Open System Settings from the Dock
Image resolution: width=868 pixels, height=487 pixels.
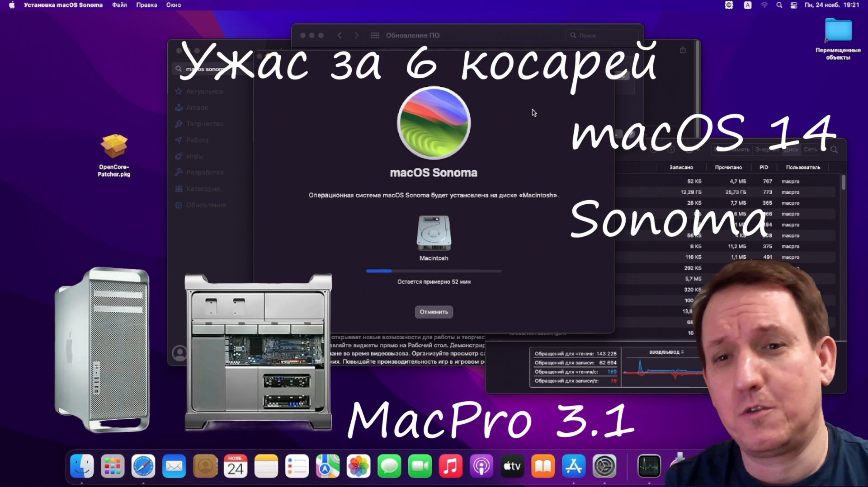[x=604, y=466]
